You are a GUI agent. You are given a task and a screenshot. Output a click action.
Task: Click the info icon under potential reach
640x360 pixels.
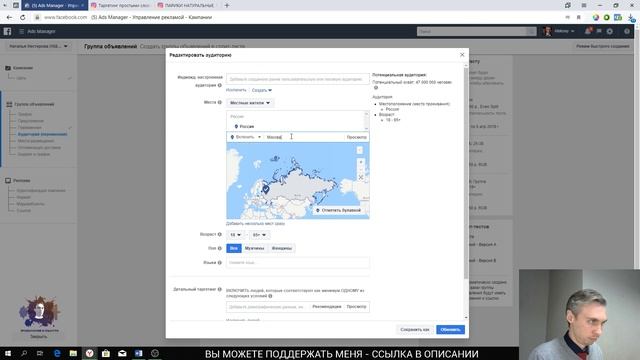tap(376, 88)
